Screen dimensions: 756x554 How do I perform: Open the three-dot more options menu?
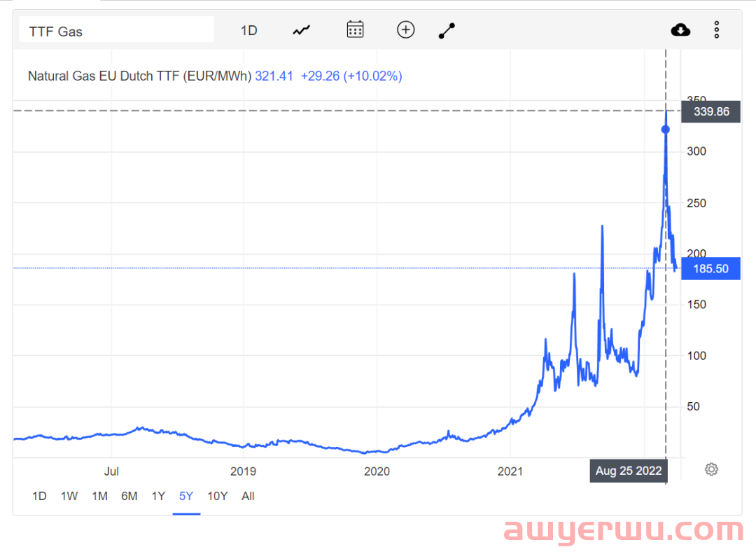pos(716,29)
